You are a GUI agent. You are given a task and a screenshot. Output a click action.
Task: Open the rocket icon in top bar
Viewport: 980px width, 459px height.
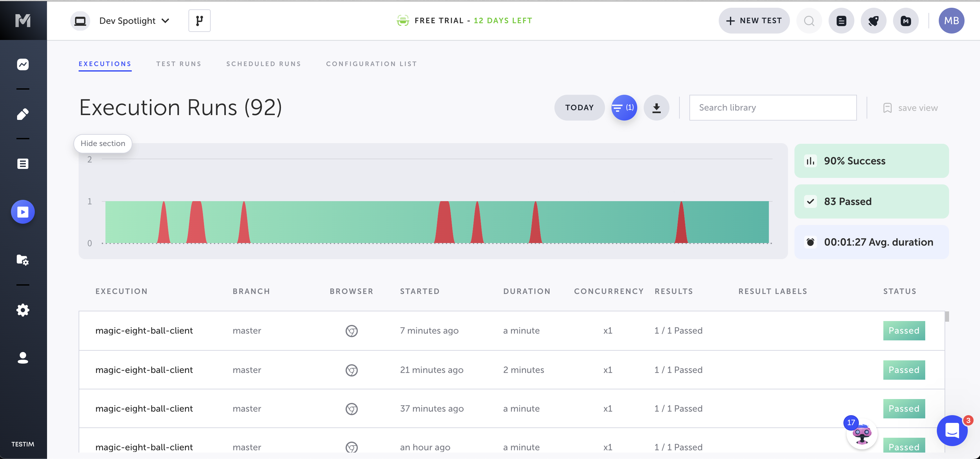873,21
